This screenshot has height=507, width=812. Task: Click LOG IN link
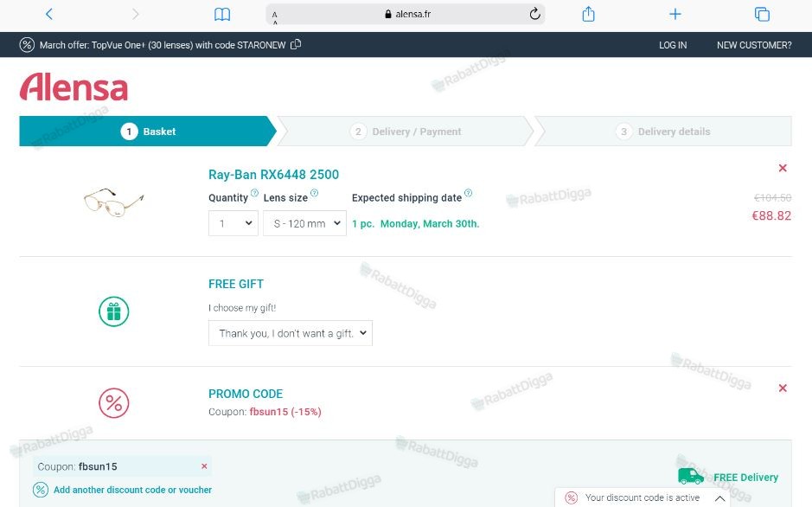673,45
